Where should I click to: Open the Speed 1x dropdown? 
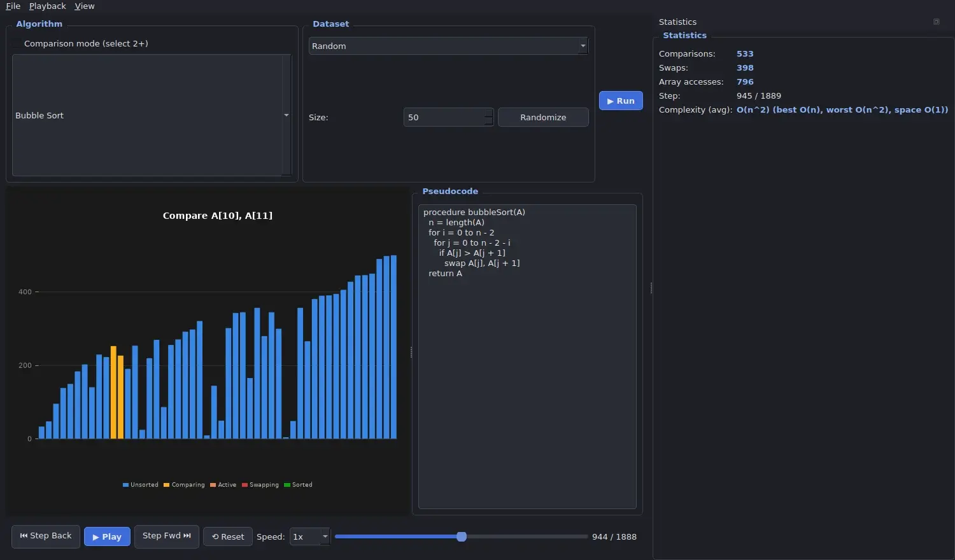[x=310, y=536]
